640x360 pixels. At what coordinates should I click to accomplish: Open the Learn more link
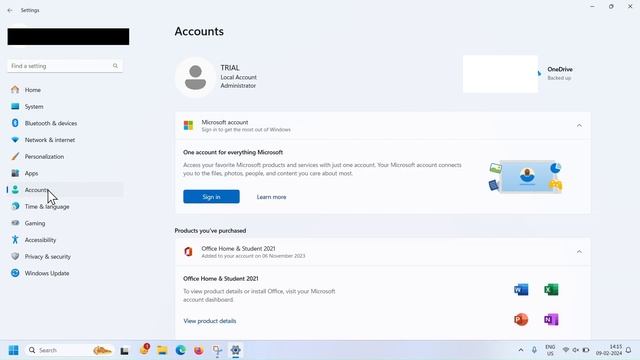tap(271, 197)
